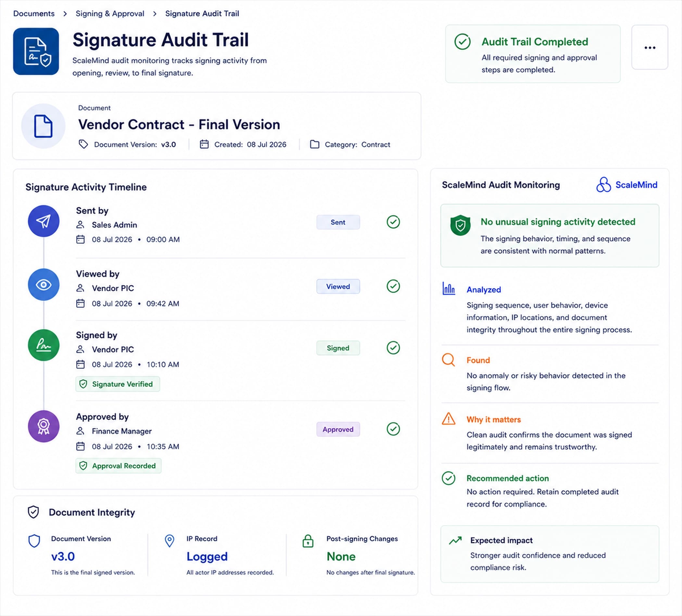Click the green check in the Sent row

tap(393, 222)
